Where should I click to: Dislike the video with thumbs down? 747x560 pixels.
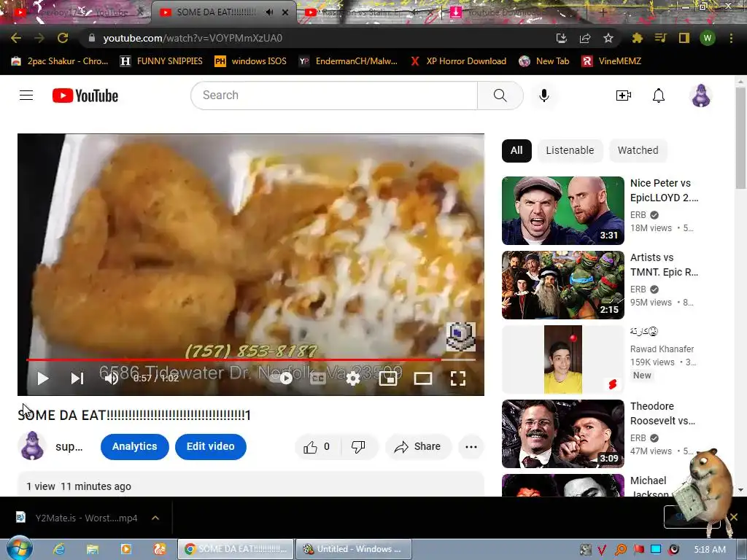359,447
